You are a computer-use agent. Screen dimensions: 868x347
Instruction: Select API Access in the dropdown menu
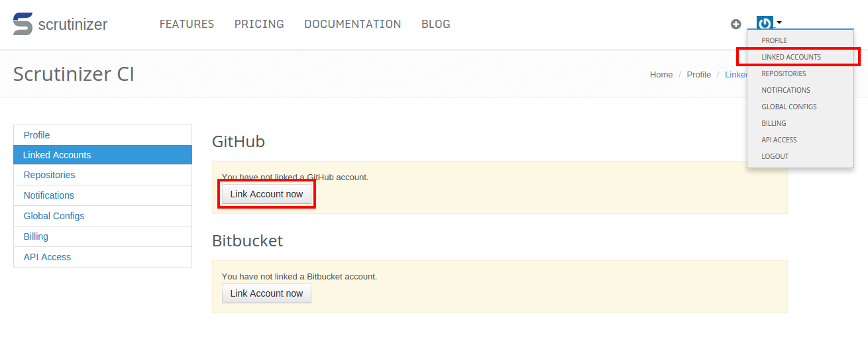[x=779, y=140]
